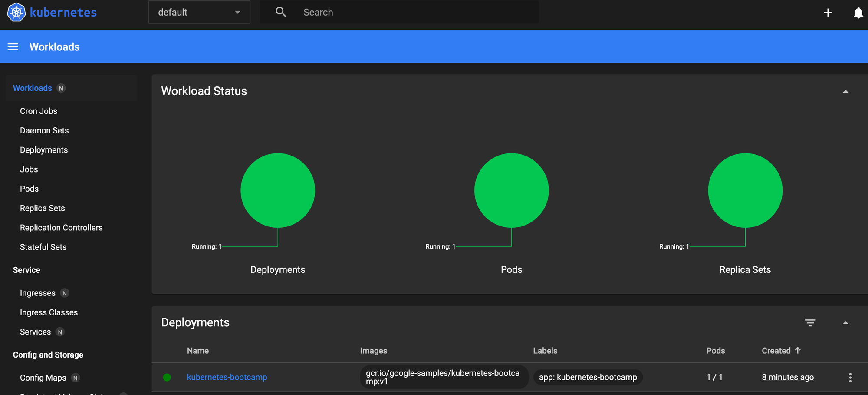Open Workloads in the sidebar
Viewport: 868px width, 395px height.
click(32, 88)
